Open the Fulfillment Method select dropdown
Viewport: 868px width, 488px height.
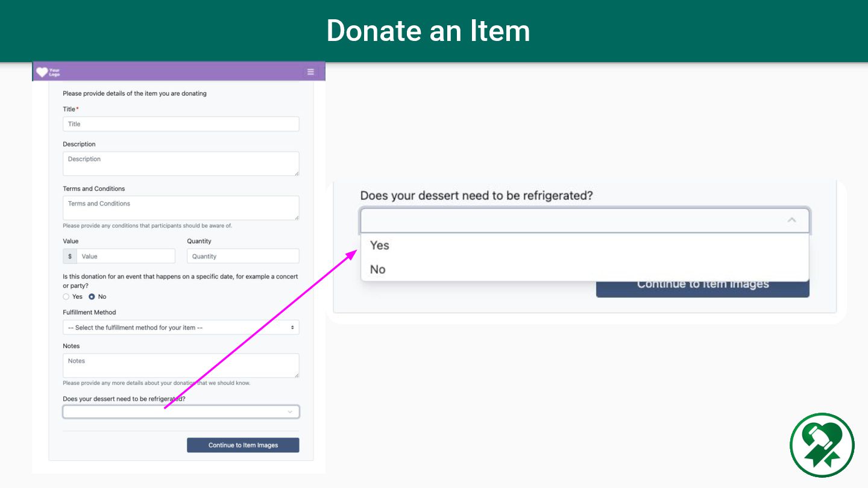pos(181,327)
